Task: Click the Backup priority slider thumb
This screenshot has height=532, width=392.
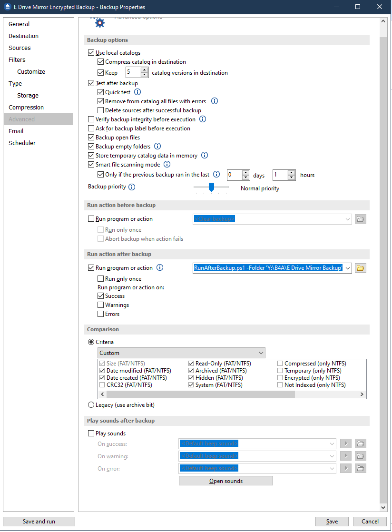Action: click(x=211, y=187)
